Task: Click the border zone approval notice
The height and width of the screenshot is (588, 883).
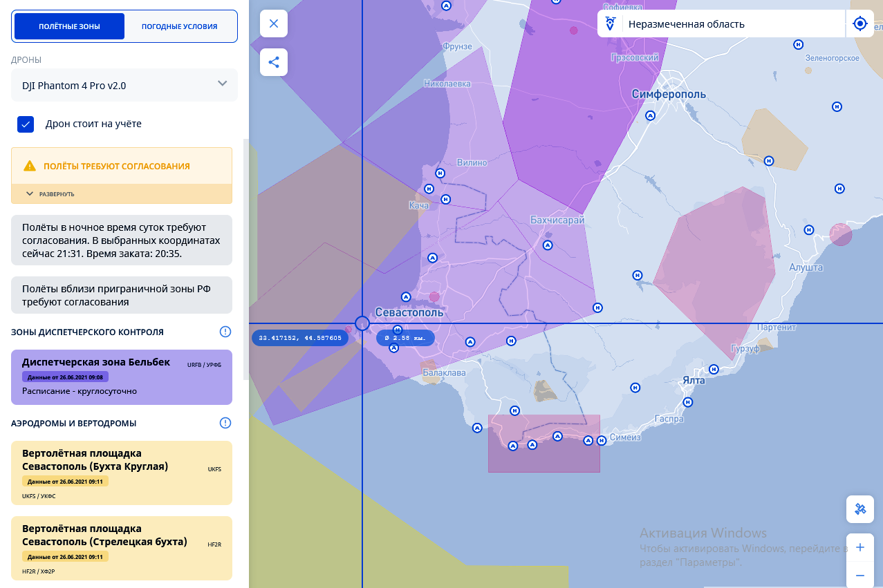Action: 122,295
